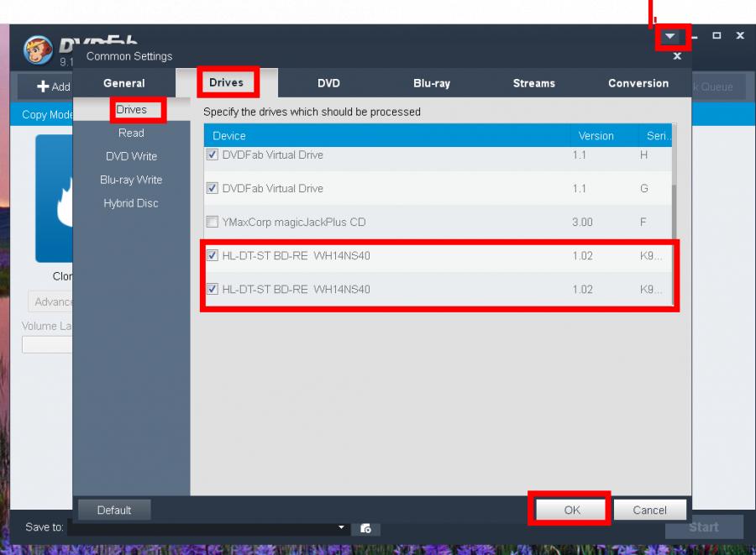Click the Start button in main window
Screen dimensions: 756x555
(x=704, y=527)
